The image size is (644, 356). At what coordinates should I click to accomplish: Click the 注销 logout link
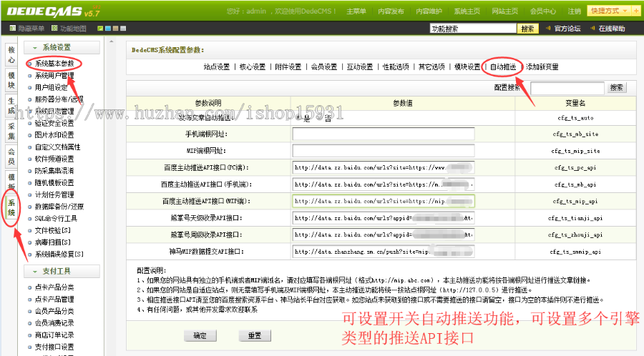click(574, 11)
